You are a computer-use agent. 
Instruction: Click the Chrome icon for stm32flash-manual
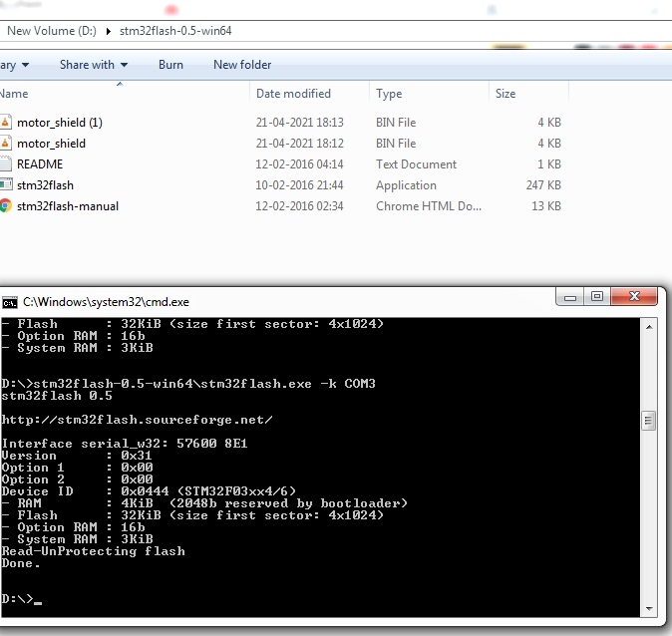pos(5,206)
